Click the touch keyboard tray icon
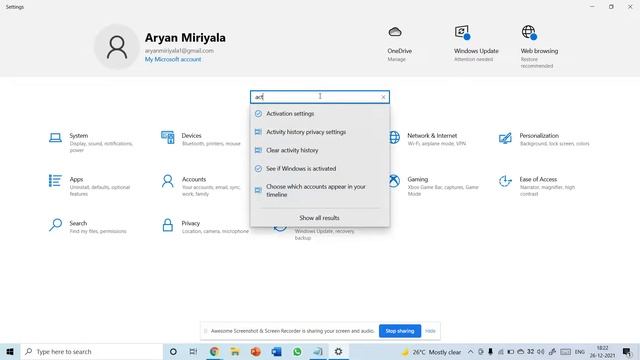The height and width of the screenshot is (360, 640). click(565, 352)
